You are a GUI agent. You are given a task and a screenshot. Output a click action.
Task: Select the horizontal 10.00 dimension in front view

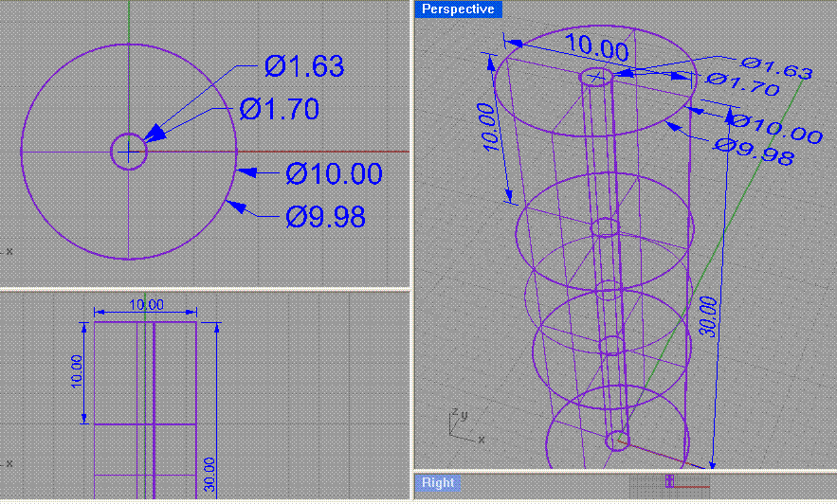[x=145, y=304]
